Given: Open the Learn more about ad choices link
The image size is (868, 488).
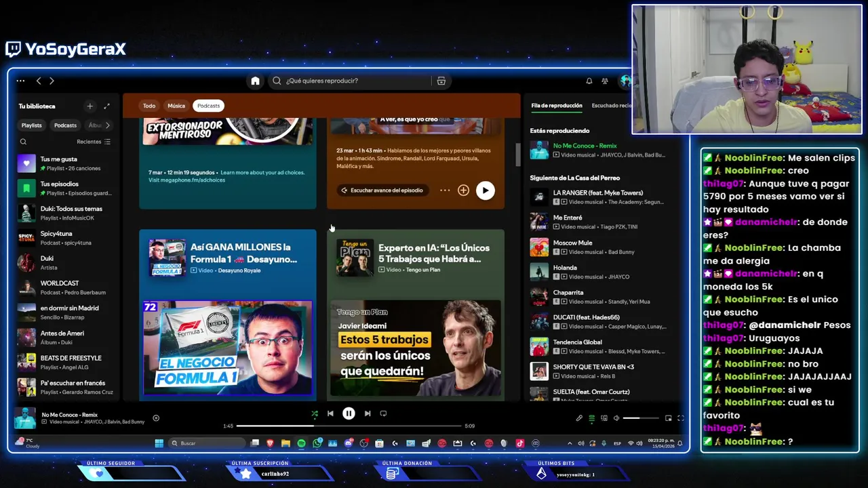Looking at the screenshot, I should (262, 173).
